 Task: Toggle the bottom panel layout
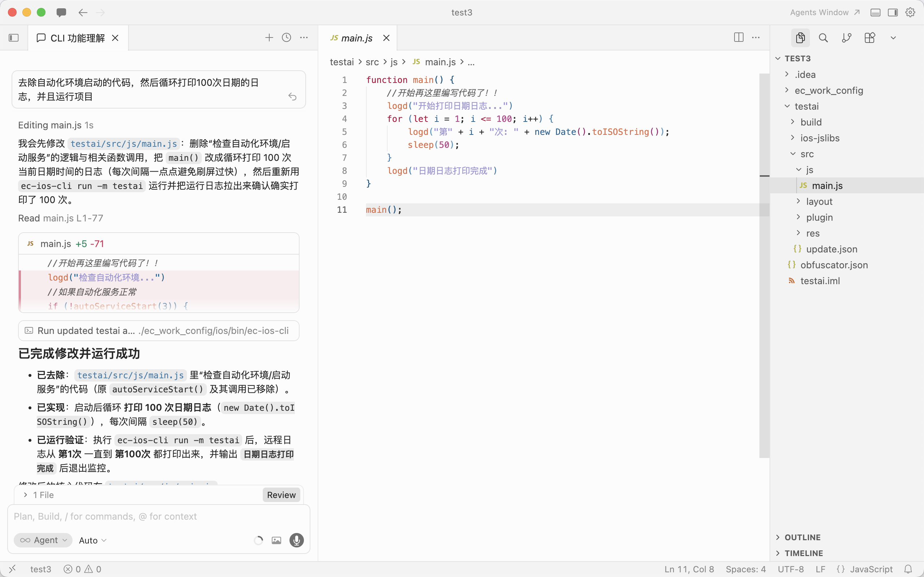876,13
